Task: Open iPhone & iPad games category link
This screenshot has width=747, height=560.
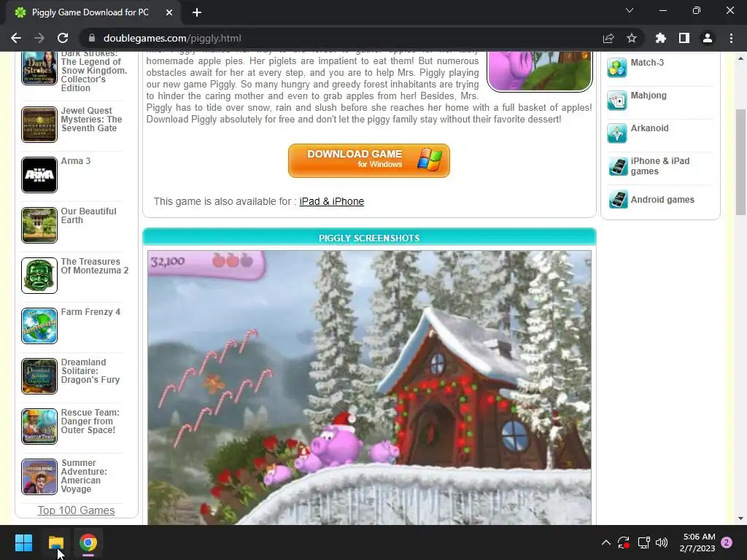Action: 659,166
